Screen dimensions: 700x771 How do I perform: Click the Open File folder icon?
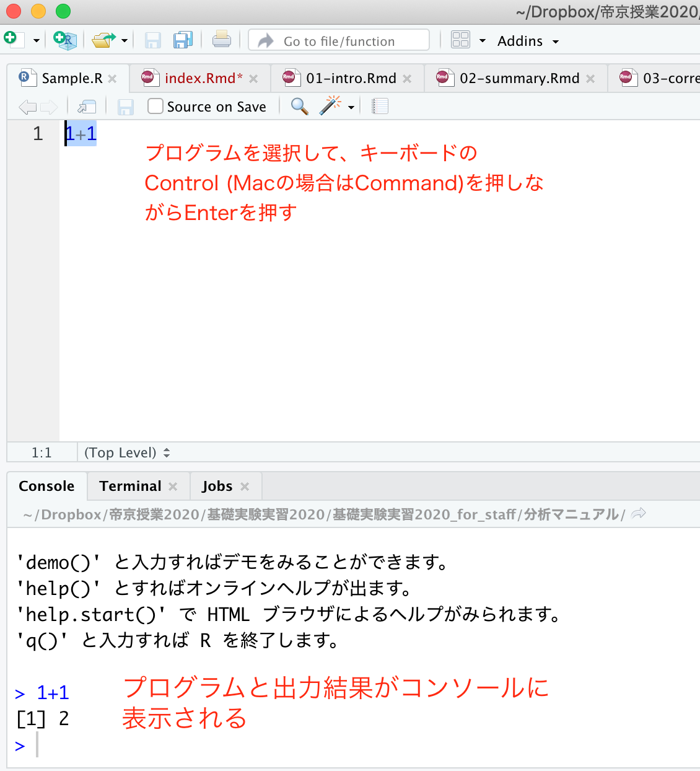click(x=103, y=40)
